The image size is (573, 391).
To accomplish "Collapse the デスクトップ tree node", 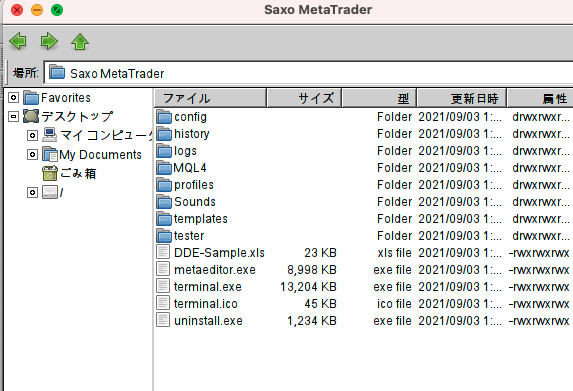I will (x=14, y=117).
